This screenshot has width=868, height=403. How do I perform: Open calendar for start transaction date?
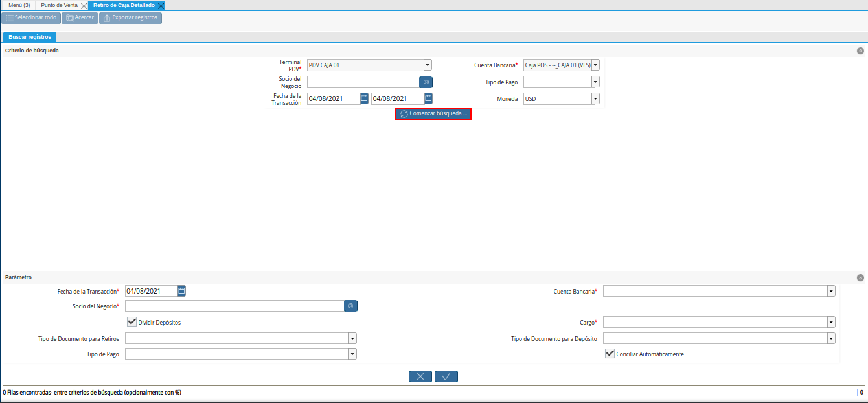pyautogui.click(x=364, y=98)
